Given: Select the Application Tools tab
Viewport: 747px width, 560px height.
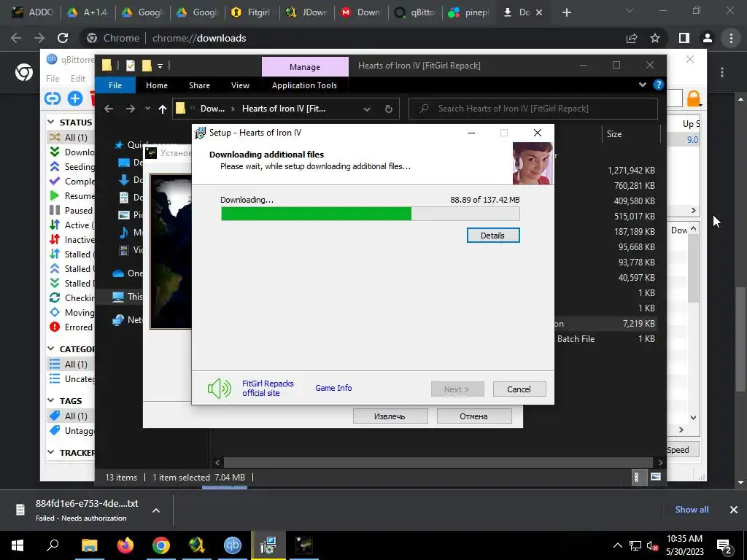Looking at the screenshot, I should pos(304,85).
